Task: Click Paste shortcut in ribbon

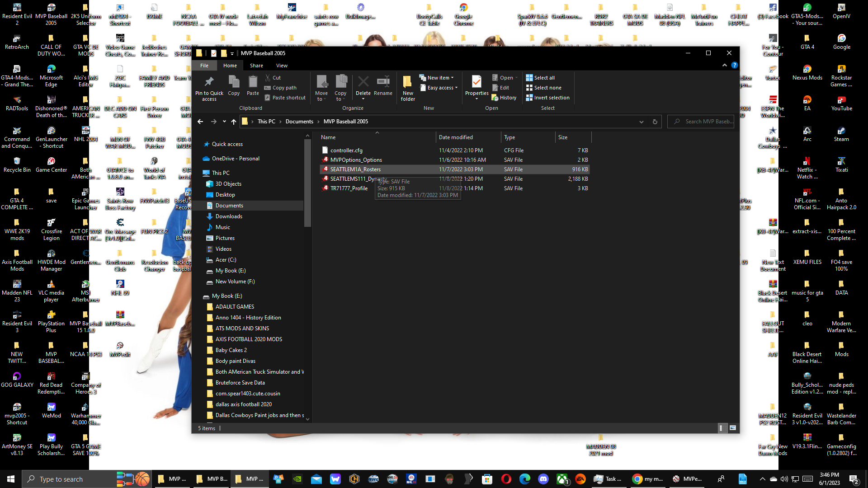Action: click(285, 98)
